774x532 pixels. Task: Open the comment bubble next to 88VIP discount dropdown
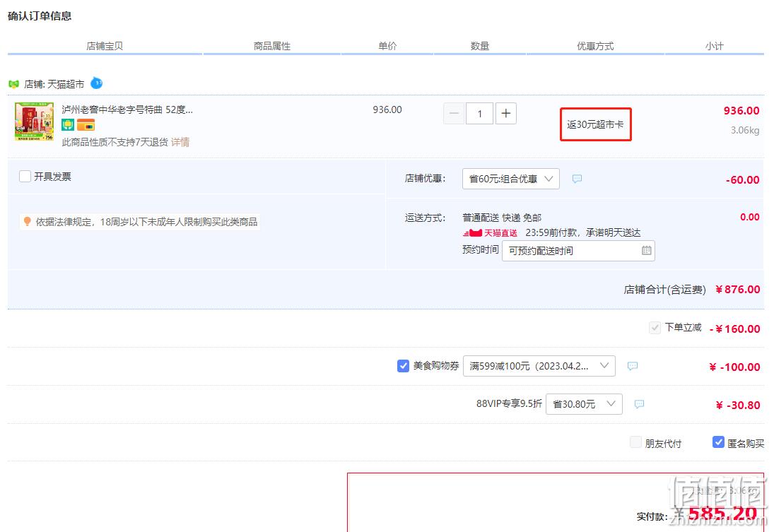(639, 404)
